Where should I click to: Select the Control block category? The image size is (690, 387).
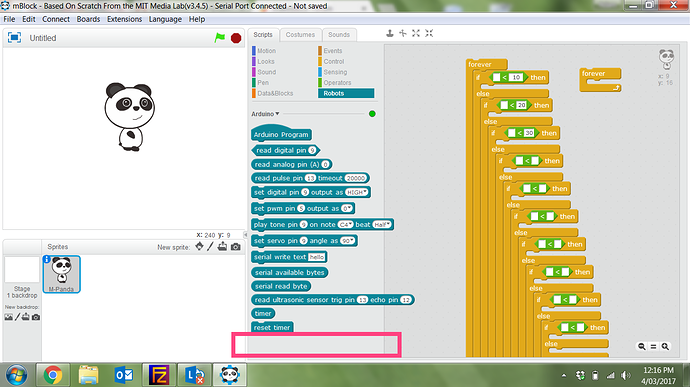(334, 62)
